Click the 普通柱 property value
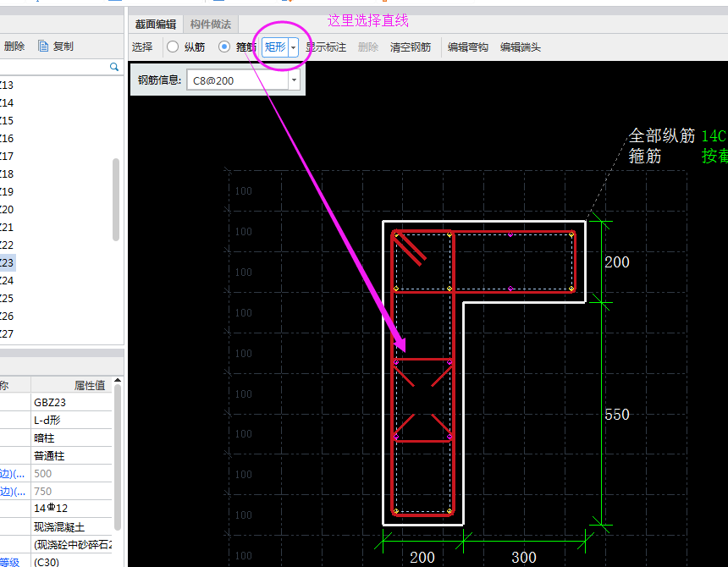The width and height of the screenshot is (728, 567). 71,455
